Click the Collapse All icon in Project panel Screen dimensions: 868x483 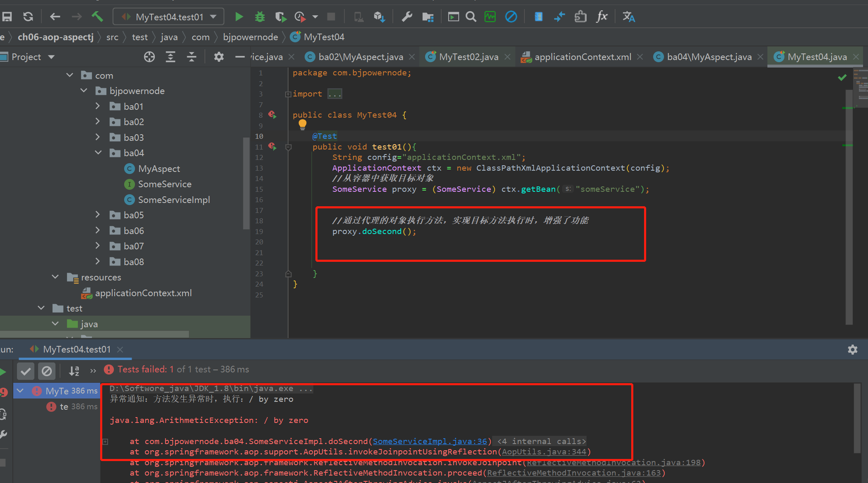coord(192,57)
